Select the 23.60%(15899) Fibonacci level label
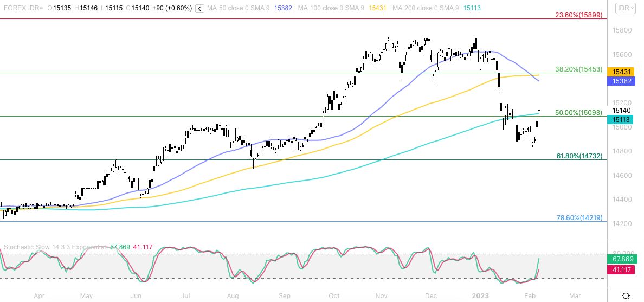The image size is (644, 302). 578,15
